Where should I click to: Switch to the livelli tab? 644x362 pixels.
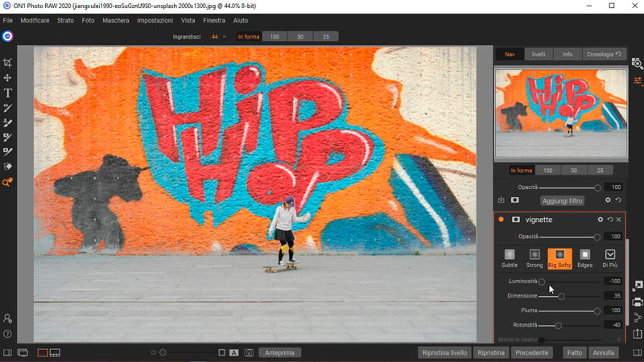539,54
